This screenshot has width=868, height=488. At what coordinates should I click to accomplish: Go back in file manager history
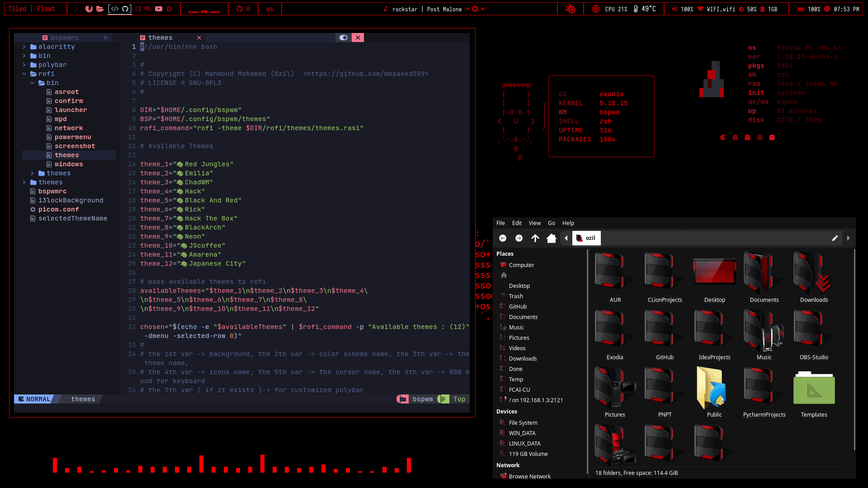[x=503, y=238]
